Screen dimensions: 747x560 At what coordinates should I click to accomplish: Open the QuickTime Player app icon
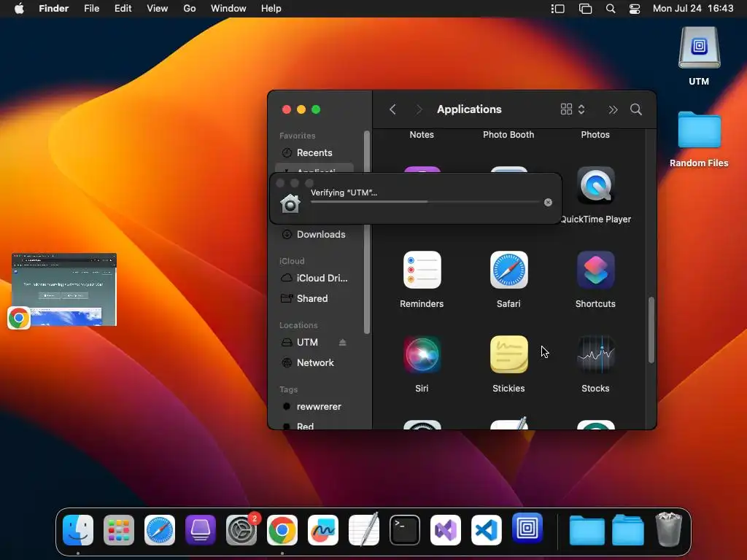pos(595,186)
